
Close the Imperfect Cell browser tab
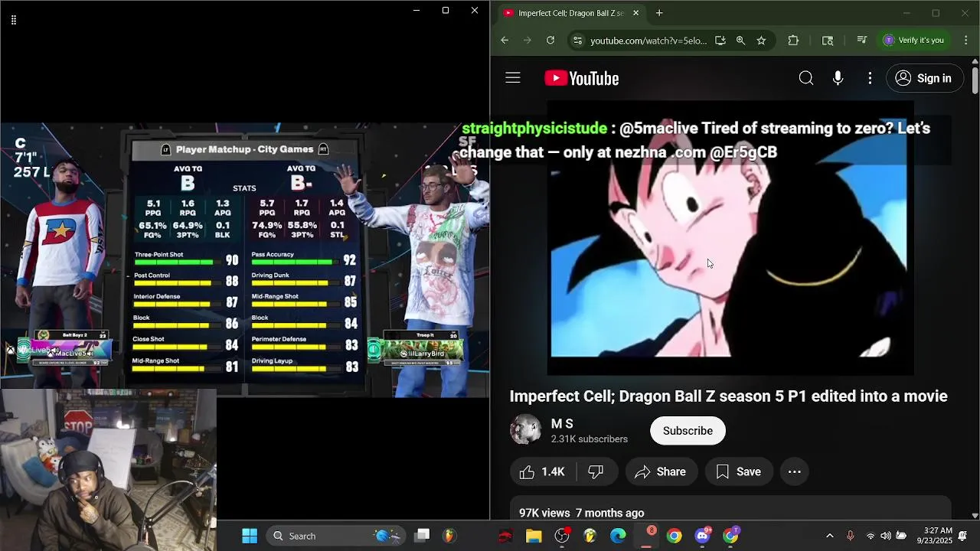pos(635,13)
